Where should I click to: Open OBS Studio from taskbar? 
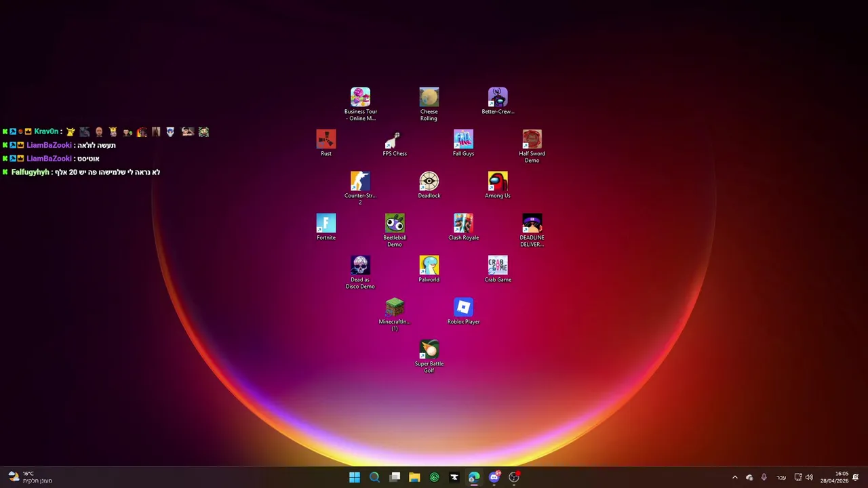514,477
